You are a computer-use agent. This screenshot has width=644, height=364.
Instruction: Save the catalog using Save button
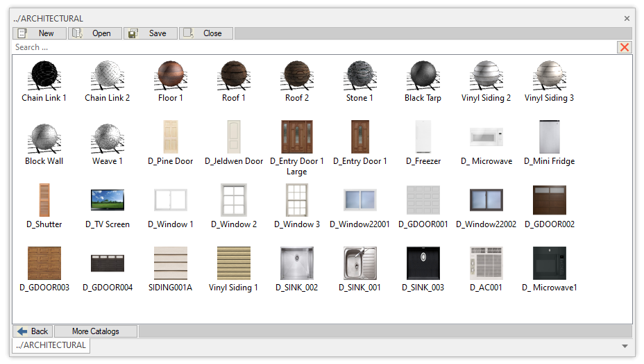click(151, 33)
